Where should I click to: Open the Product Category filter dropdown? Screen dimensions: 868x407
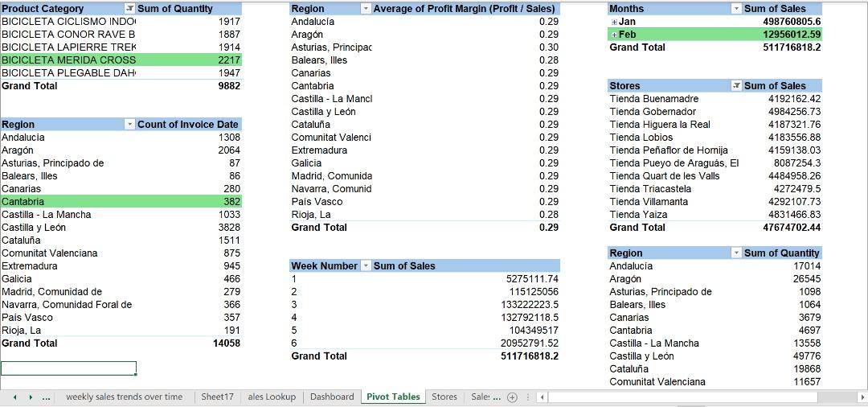pyautogui.click(x=130, y=8)
